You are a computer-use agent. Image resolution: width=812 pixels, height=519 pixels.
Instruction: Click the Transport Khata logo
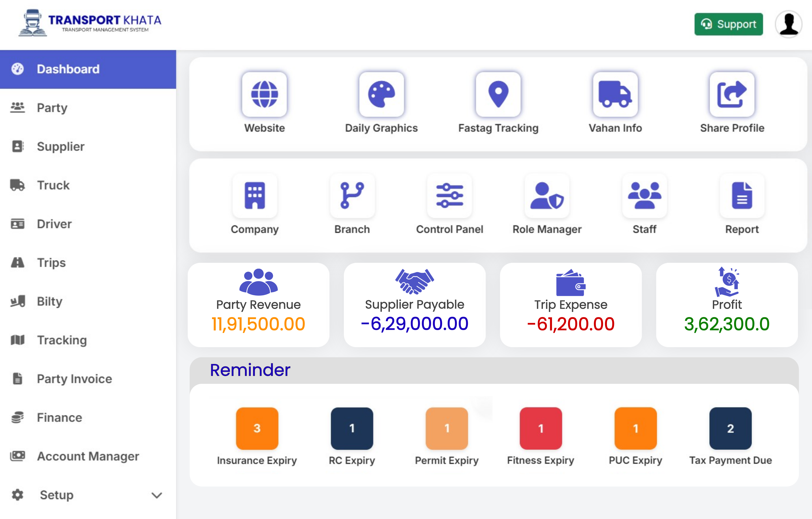pyautogui.click(x=90, y=23)
